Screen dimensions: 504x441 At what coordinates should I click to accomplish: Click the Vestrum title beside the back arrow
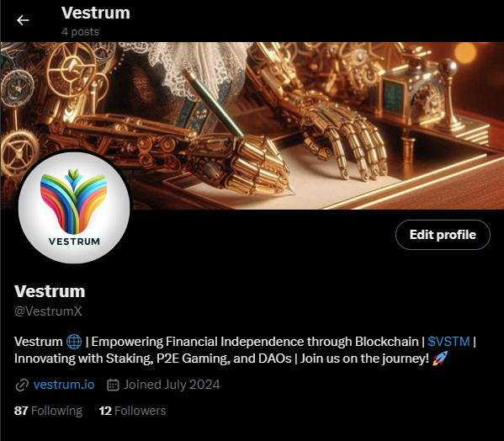tap(96, 13)
